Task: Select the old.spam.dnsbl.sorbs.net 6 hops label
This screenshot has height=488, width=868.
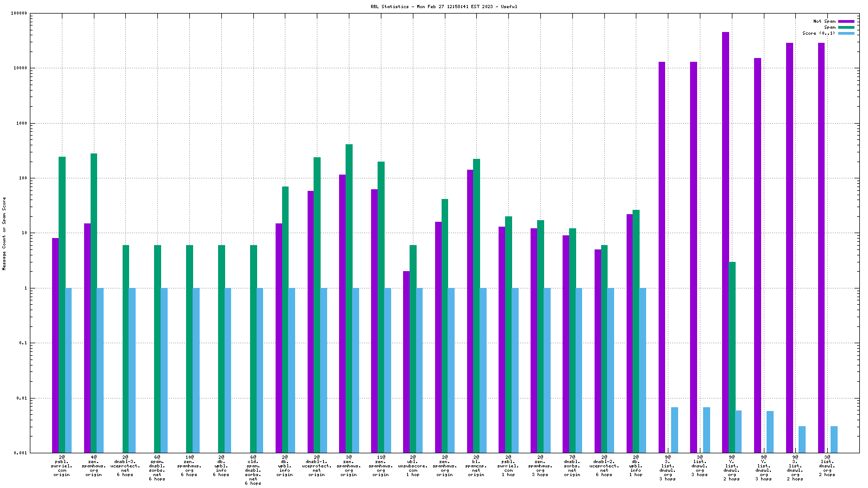Action: tap(253, 470)
